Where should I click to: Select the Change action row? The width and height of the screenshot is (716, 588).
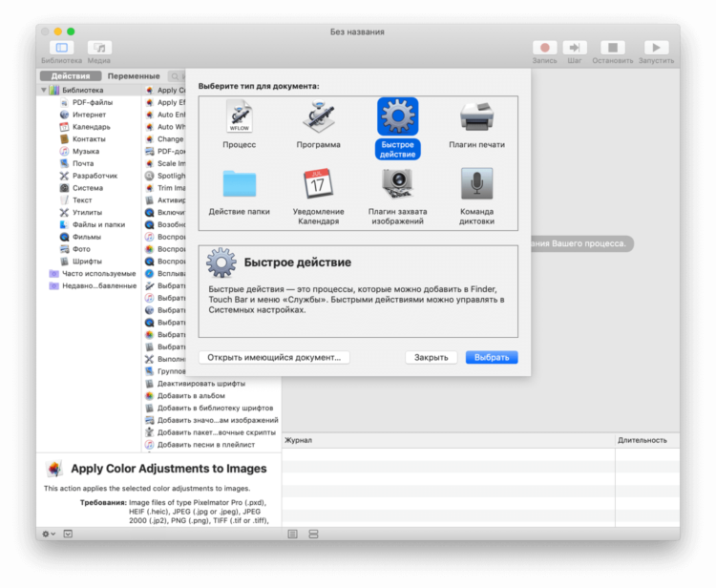click(x=165, y=139)
